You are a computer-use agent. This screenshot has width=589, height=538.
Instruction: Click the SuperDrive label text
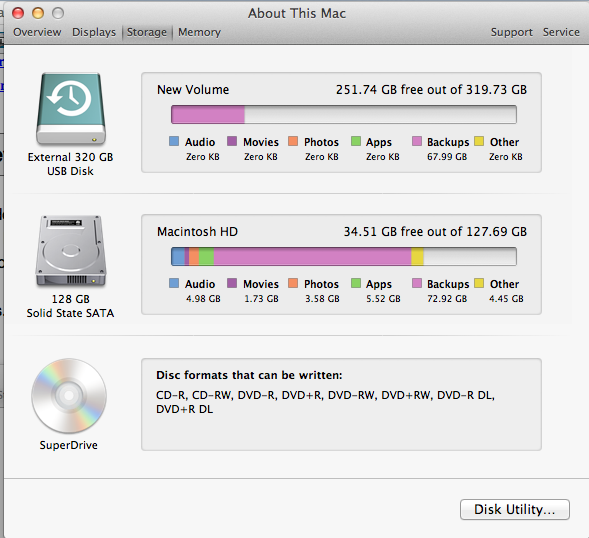69,445
